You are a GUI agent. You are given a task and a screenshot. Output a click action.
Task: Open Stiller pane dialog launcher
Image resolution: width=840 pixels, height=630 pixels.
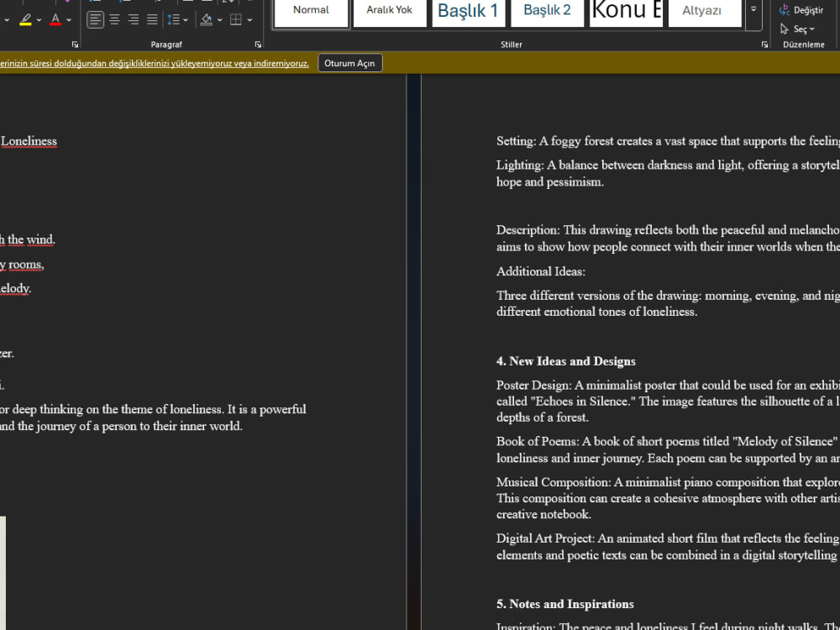[764, 45]
